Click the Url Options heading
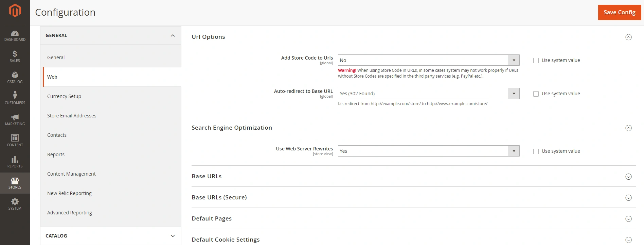This screenshot has height=245, width=644. 208,37
